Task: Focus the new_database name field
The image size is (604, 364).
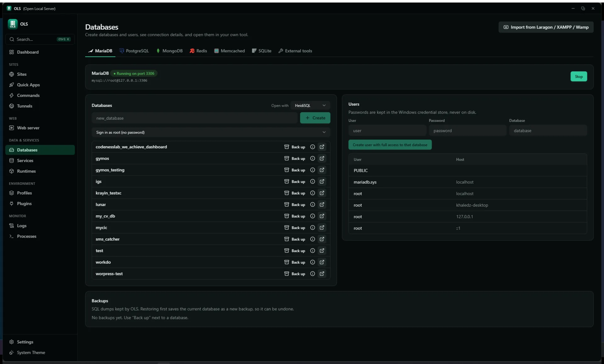Action: coord(194,118)
